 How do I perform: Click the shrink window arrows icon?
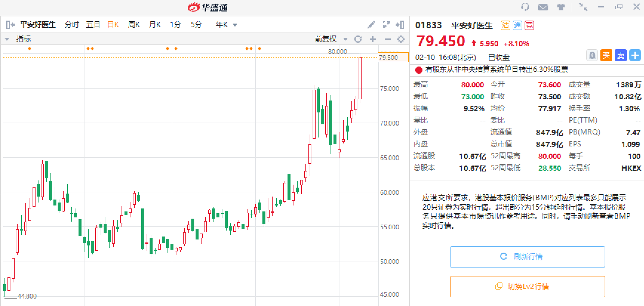pos(583,7)
